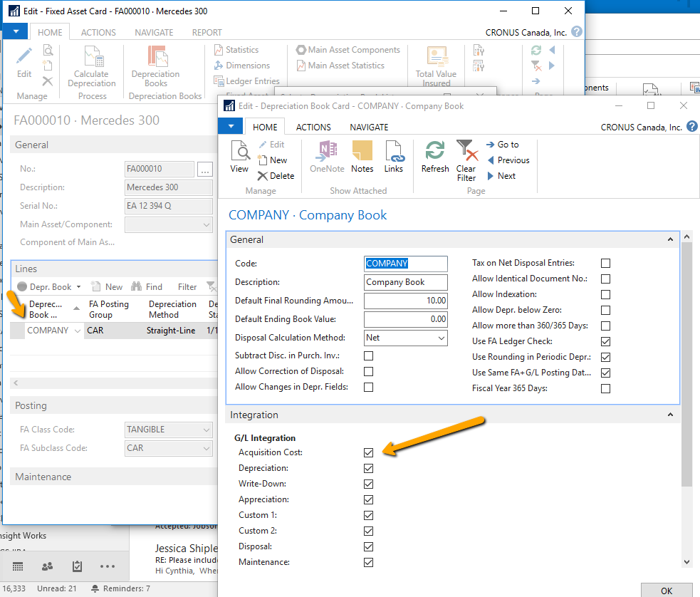Open Links in Show Attached group
This screenshot has width=700, height=597.
(394, 156)
